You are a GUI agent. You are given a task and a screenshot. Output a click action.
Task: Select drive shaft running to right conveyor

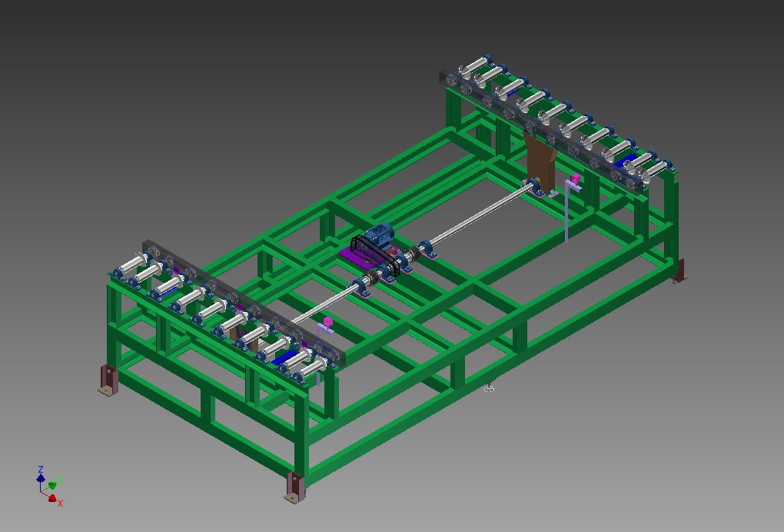click(x=480, y=214)
